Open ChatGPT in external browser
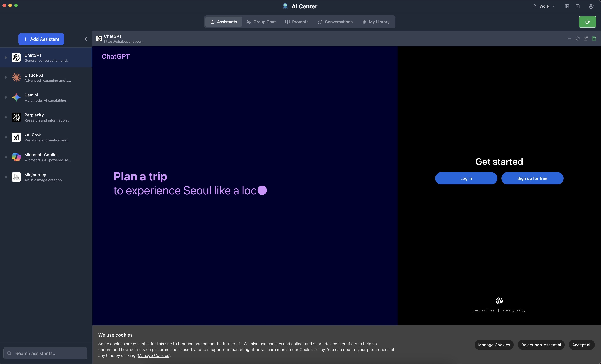This screenshot has width=601, height=364. (586, 39)
